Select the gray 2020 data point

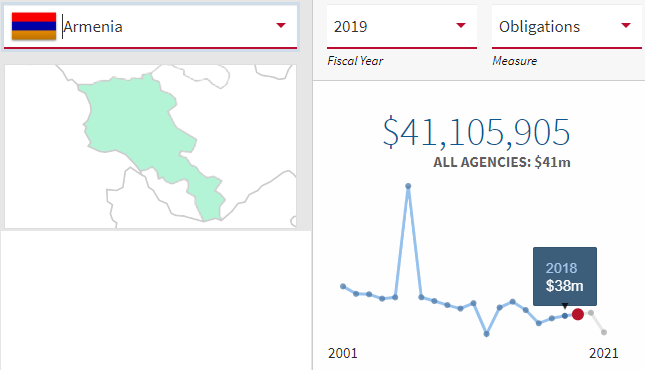[x=591, y=313]
